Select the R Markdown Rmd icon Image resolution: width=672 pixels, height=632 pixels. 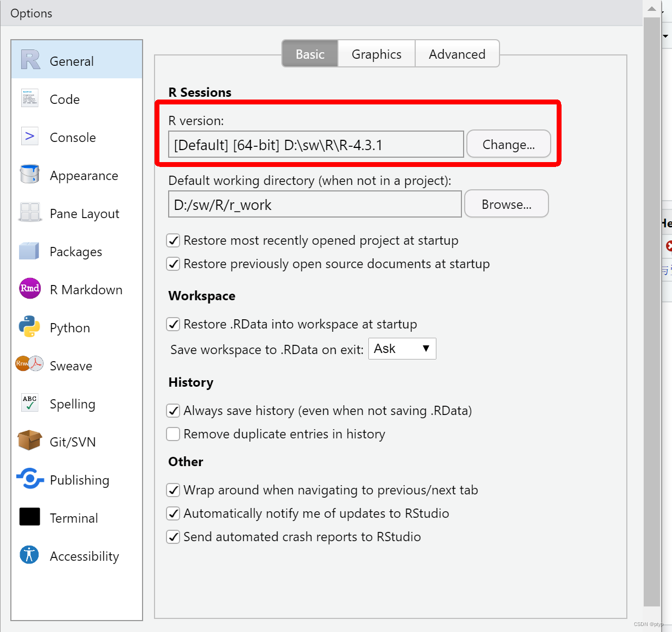[30, 288]
